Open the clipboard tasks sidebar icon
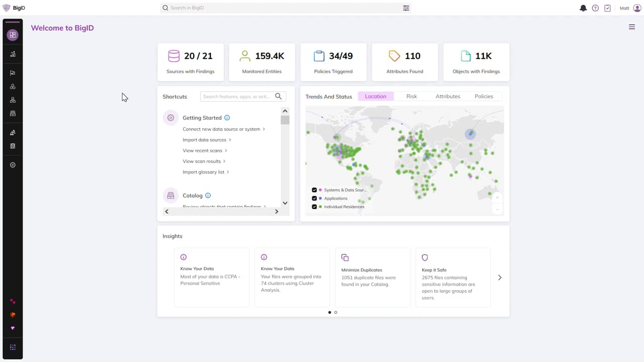Screen dimensions: 644x362 click(x=13, y=146)
